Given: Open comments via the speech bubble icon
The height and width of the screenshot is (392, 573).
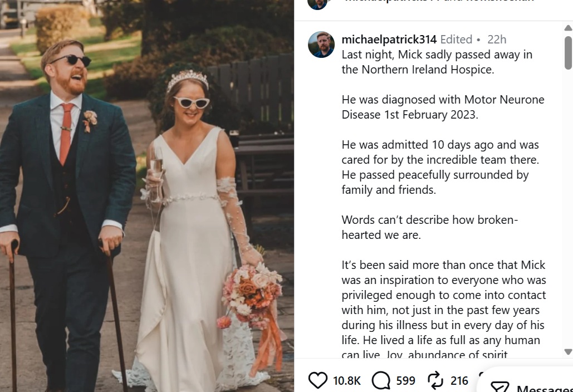Looking at the screenshot, I should [x=381, y=381].
